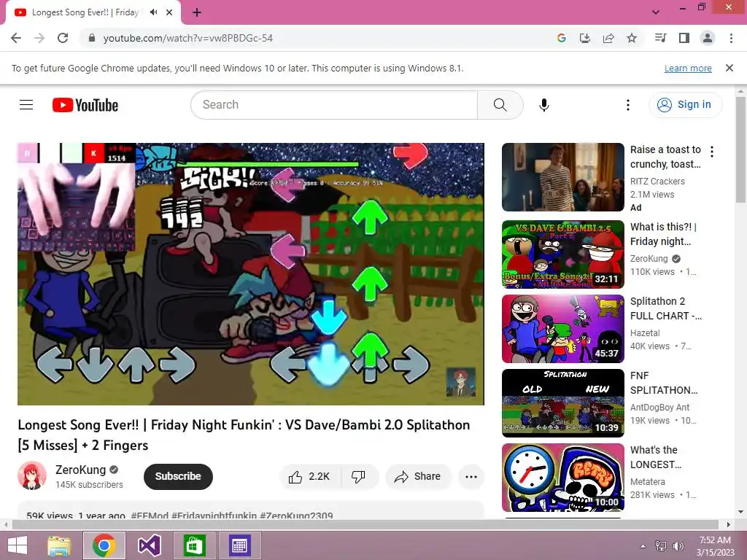The image size is (747, 560).
Task: Play the VS Dave & Bambi 2.5 thumbnail
Action: pos(562,254)
